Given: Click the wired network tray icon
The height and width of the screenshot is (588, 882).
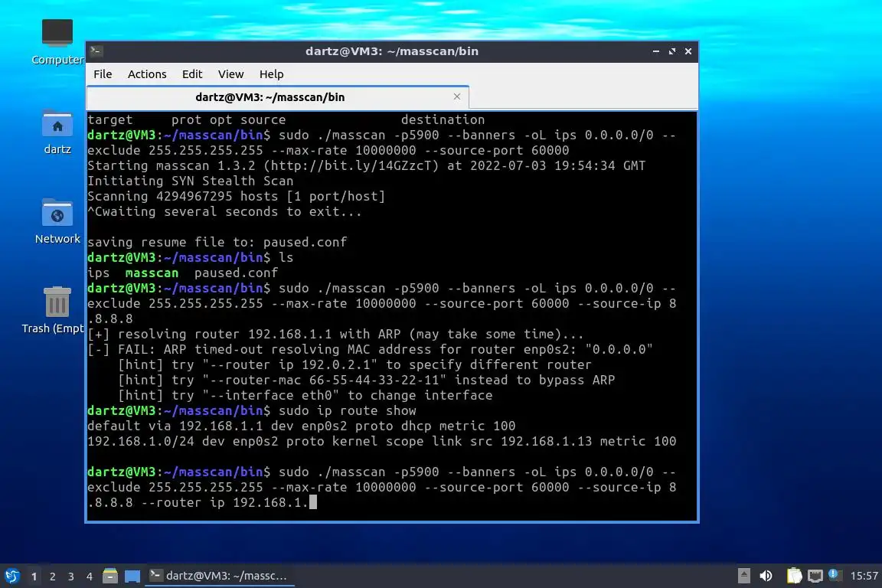Looking at the screenshot, I should point(815,576).
